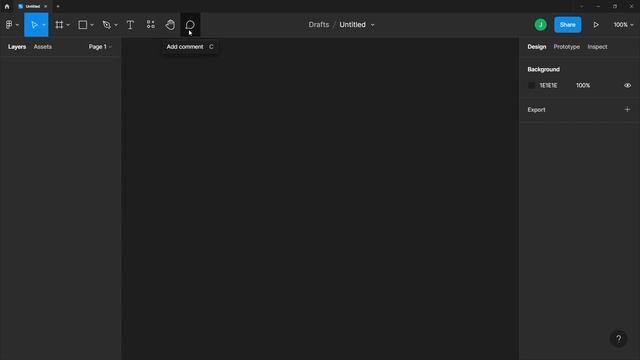Open the Figma main menu icon
The width and height of the screenshot is (640, 360).
click(9, 25)
